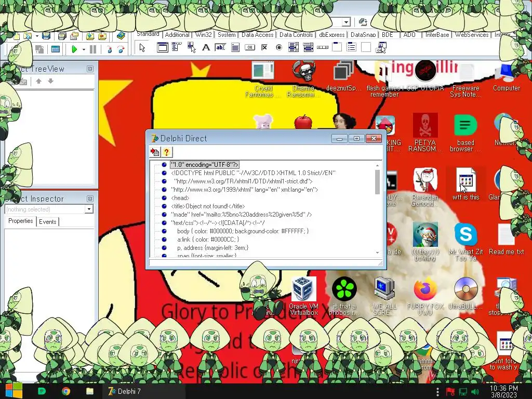Click the Save floppy disk toolbar icon
The image size is (532, 399).
46,36
